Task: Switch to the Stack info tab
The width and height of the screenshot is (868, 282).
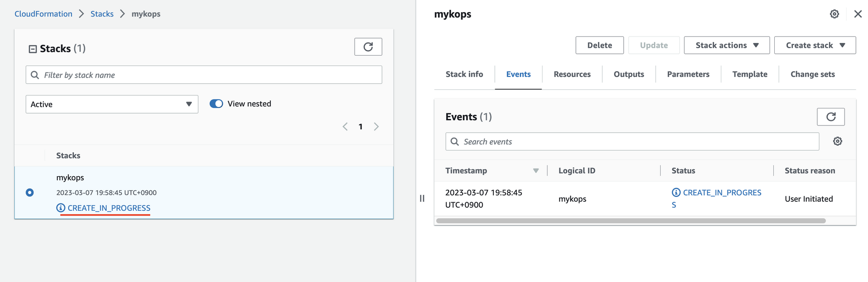Action: 464,74
